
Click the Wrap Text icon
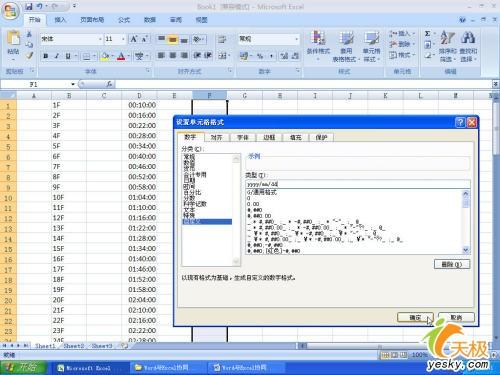[222, 39]
